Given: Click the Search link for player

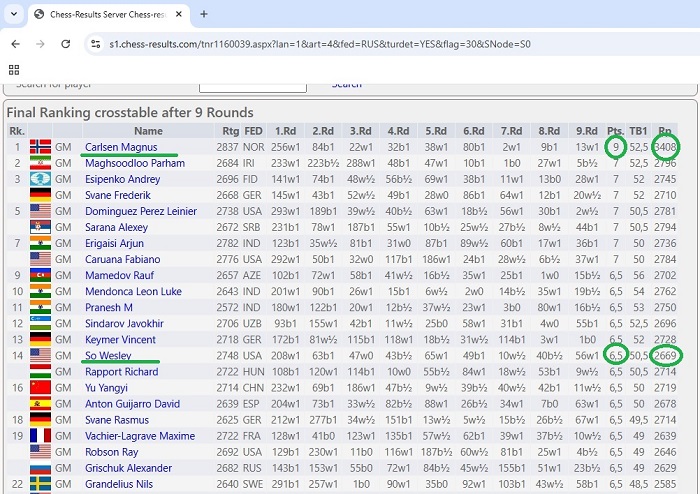Looking at the screenshot, I should tap(346, 84).
